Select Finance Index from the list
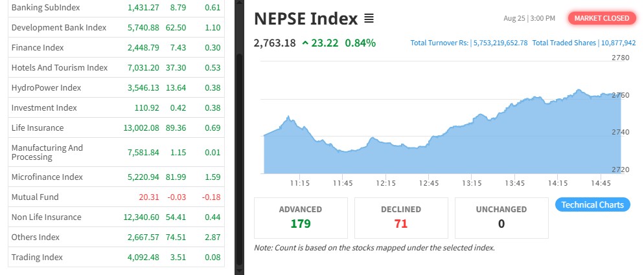The width and height of the screenshot is (644, 275). pyautogui.click(x=40, y=48)
